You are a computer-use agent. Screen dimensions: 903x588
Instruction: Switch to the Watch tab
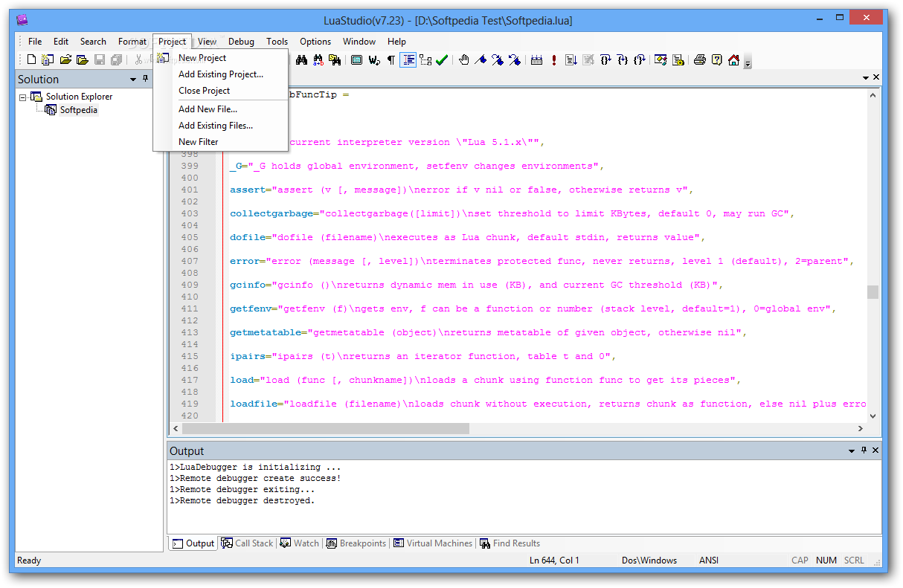[299, 543]
